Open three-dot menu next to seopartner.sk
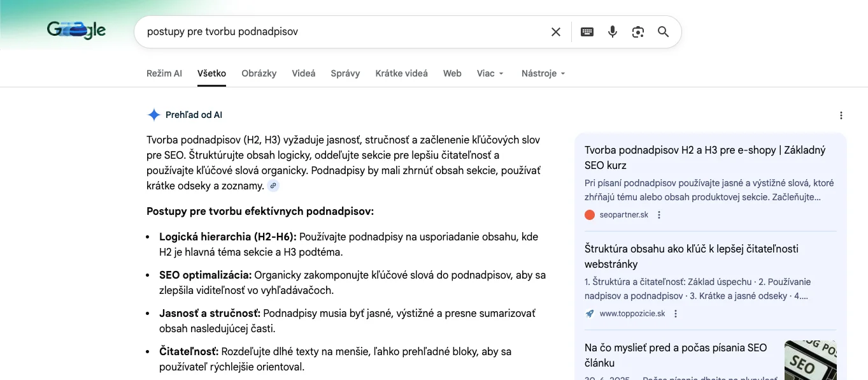 pyautogui.click(x=659, y=215)
